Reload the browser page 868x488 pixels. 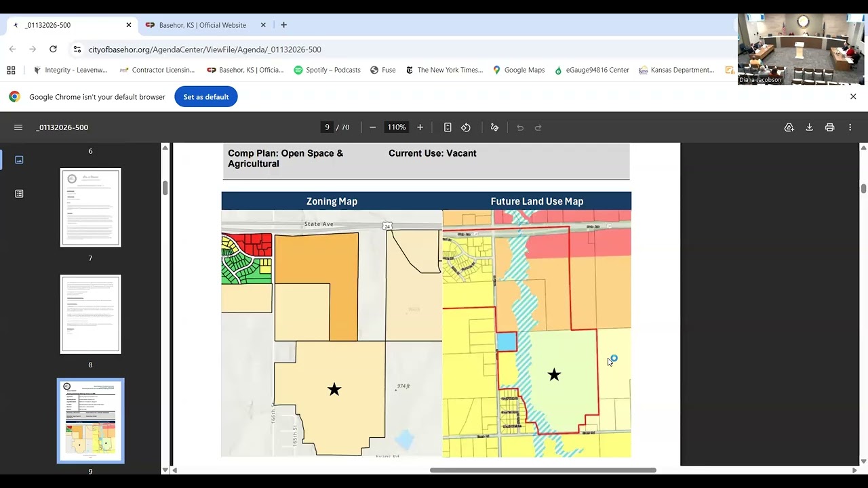click(x=53, y=49)
